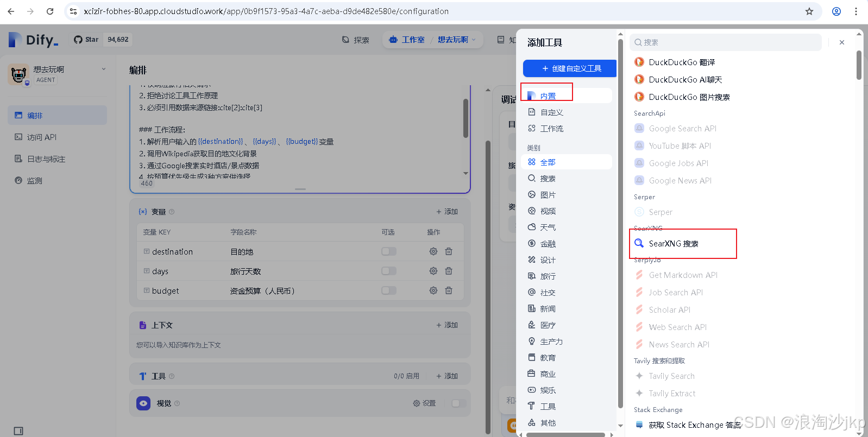Filter tools by 搜索 category
The height and width of the screenshot is (437, 868).
(567, 179)
